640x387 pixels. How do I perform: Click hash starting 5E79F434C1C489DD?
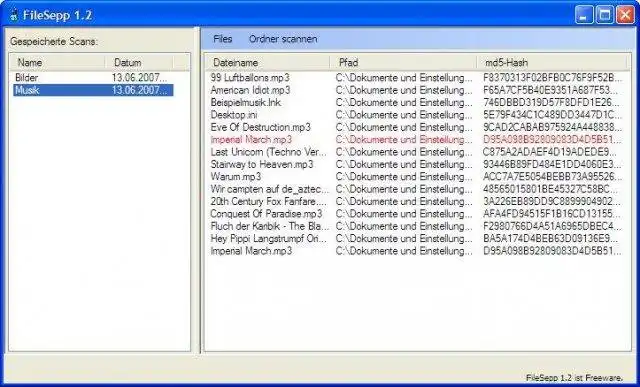[552, 115]
